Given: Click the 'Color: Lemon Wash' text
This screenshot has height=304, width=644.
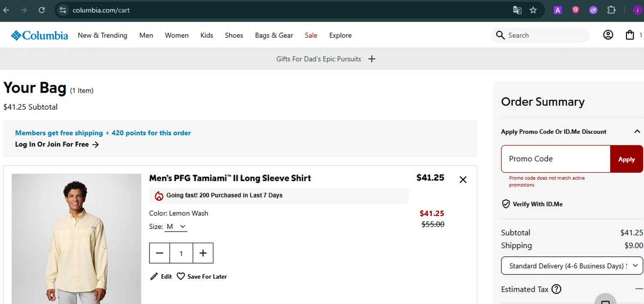Looking at the screenshot, I should click(179, 213).
